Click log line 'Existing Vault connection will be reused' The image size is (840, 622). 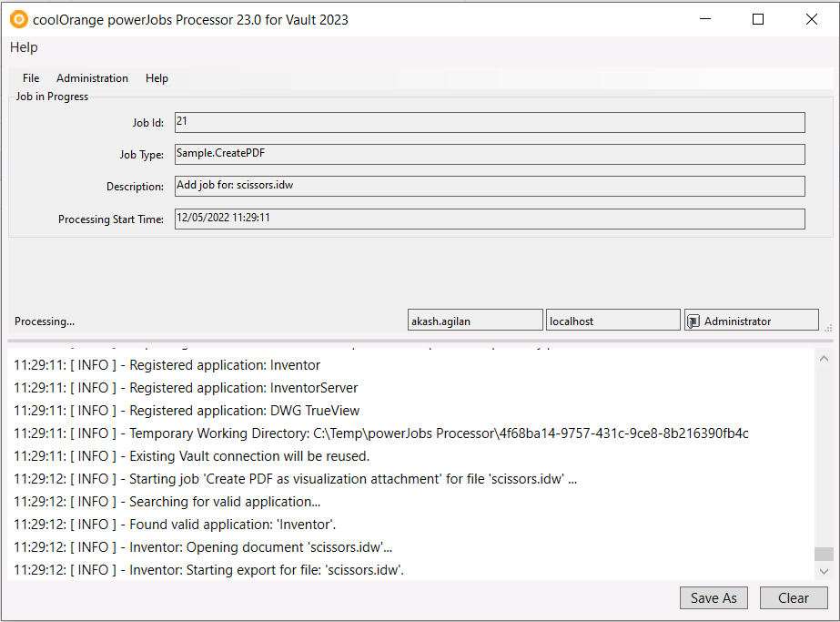(x=192, y=456)
